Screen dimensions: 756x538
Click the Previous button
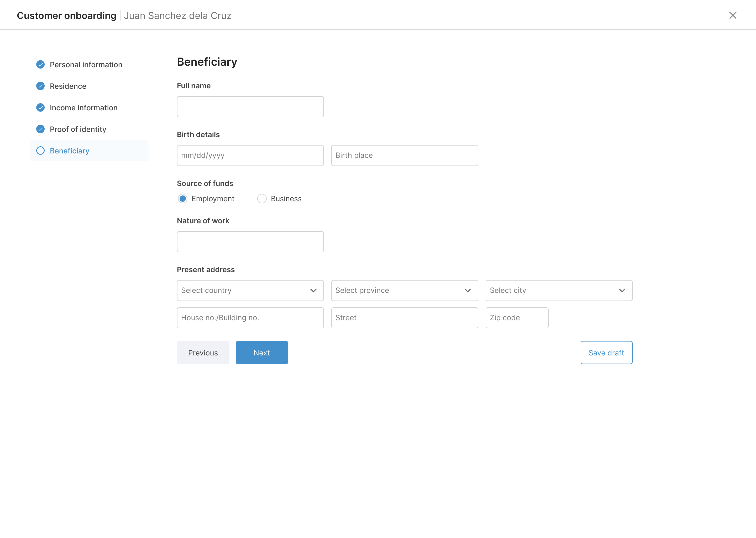pyautogui.click(x=203, y=353)
